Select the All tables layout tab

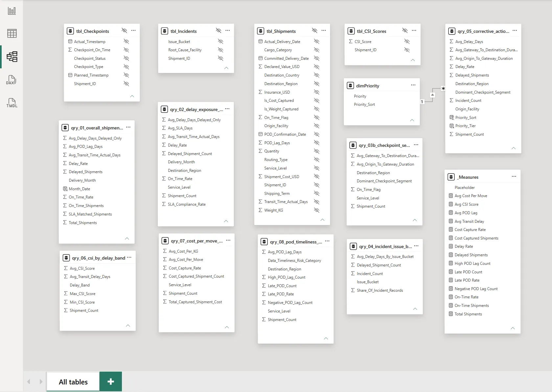[x=73, y=382]
